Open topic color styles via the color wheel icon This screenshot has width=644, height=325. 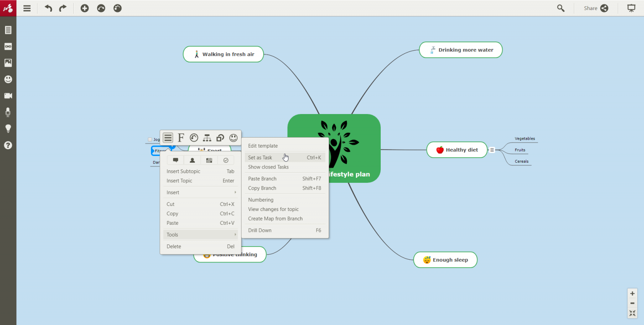(x=194, y=138)
